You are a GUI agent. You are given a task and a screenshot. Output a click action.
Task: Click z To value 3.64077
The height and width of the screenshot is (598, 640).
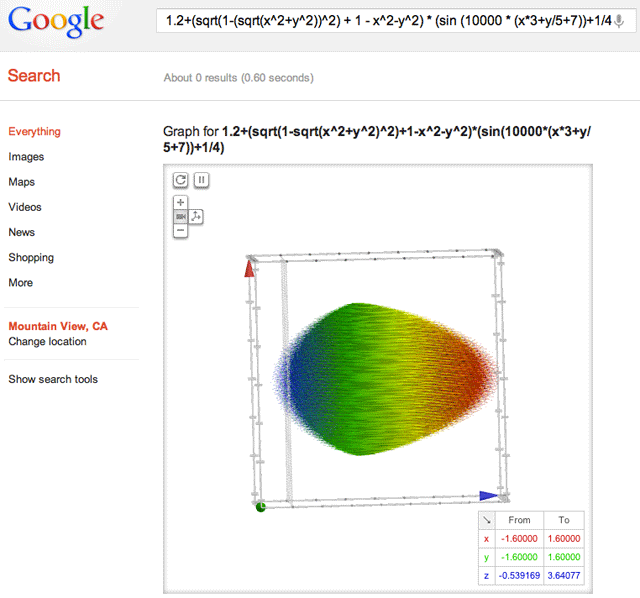click(564, 576)
